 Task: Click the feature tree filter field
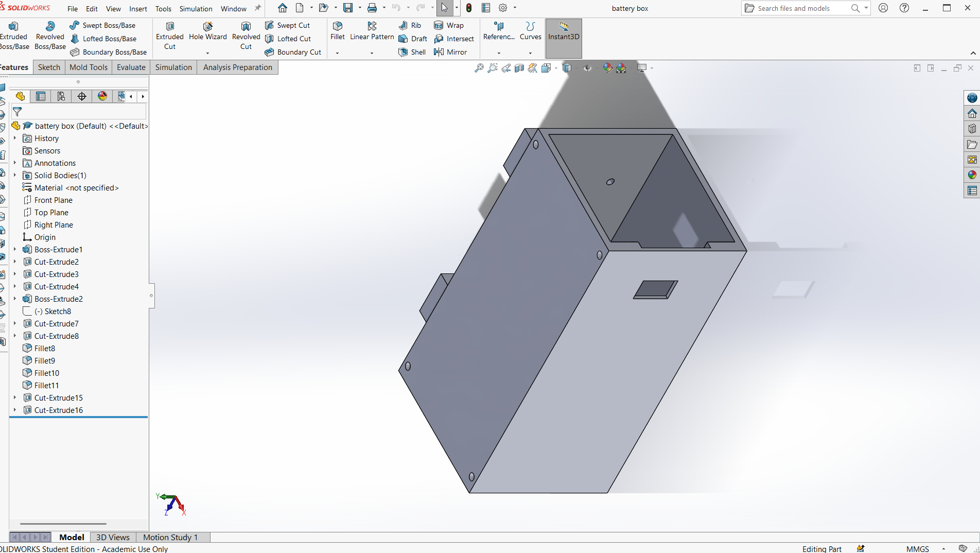coord(78,112)
